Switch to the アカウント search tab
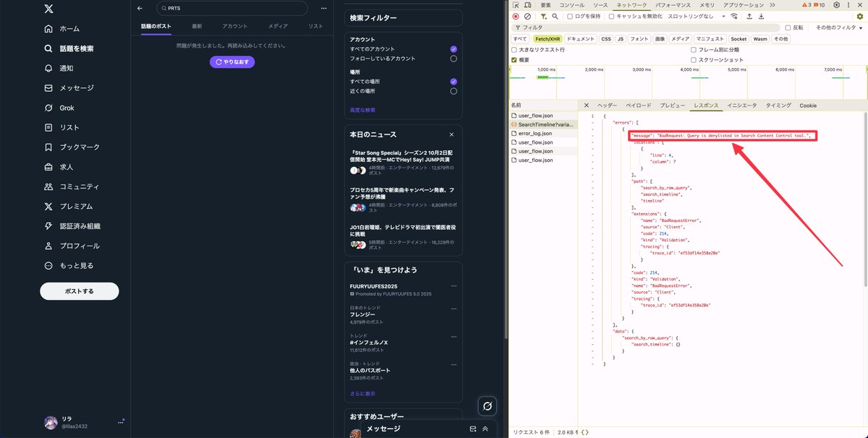The width and height of the screenshot is (868, 438). pos(235,26)
